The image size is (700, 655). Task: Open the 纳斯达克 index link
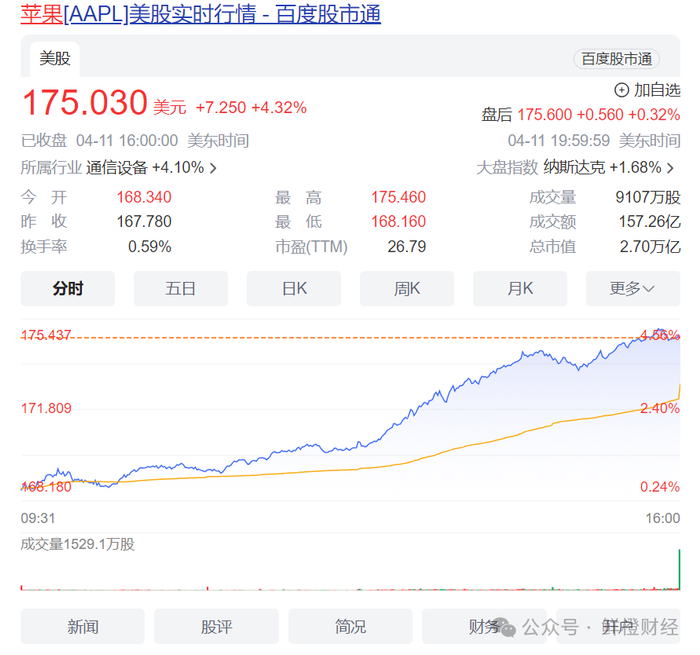point(574,167)
